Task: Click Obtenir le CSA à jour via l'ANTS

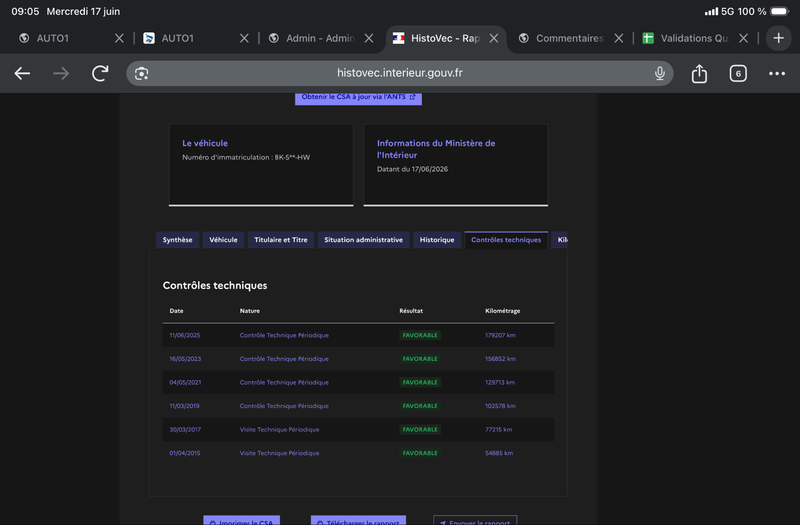Action: (358, 97)
